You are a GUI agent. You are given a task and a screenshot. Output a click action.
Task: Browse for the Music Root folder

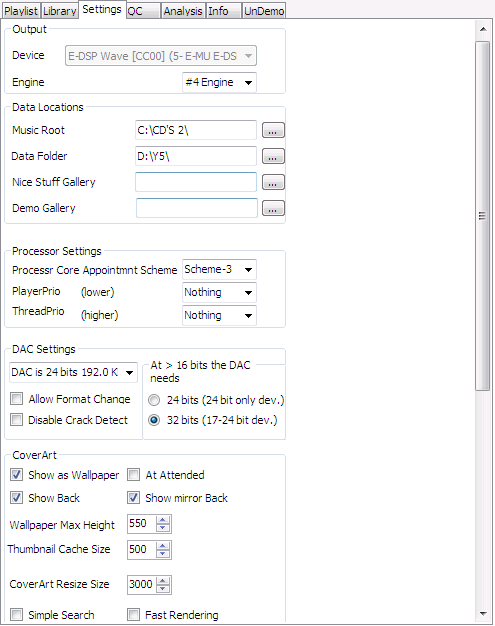pos(273,130)
